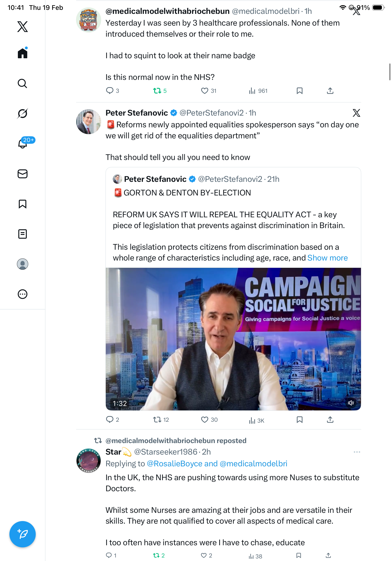This screenshot has width=392, height=561.
Task: Open the Search icon in sidebar
Action: click(x=23, y=84)
